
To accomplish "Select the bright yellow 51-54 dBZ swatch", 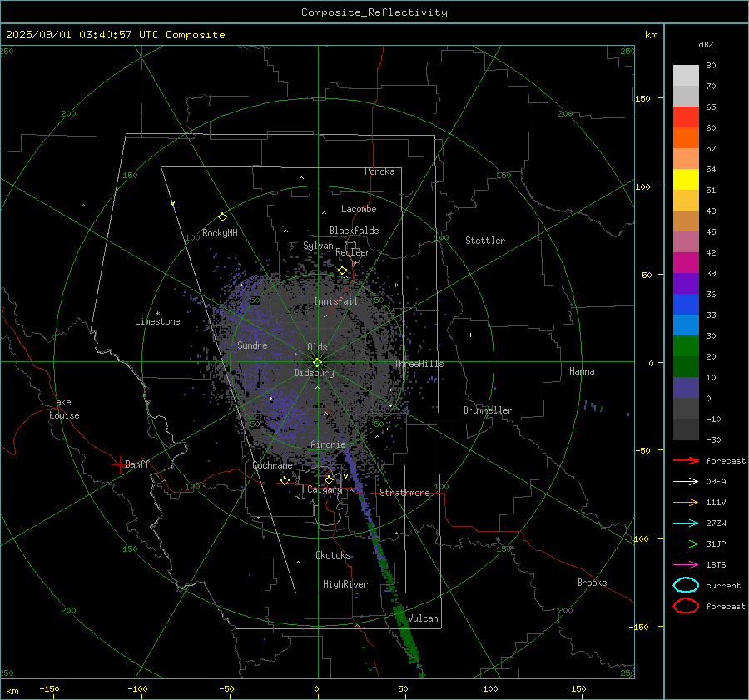I will click(686, 180).
